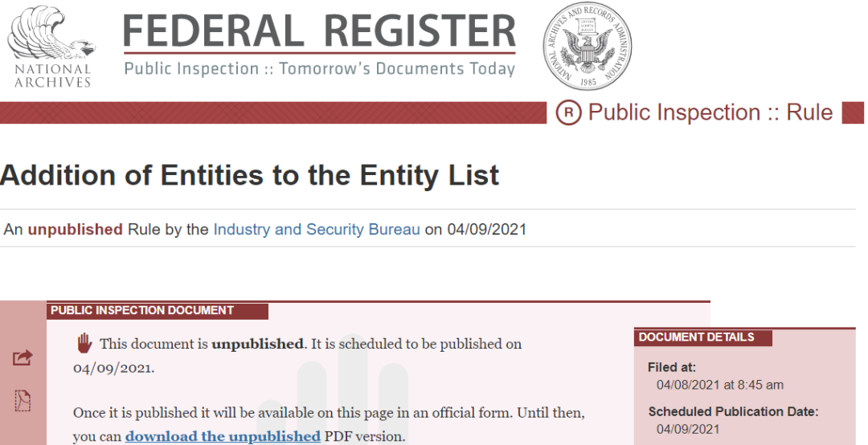Click the Filed at 8:45 am timestamp

click(719, 385)
